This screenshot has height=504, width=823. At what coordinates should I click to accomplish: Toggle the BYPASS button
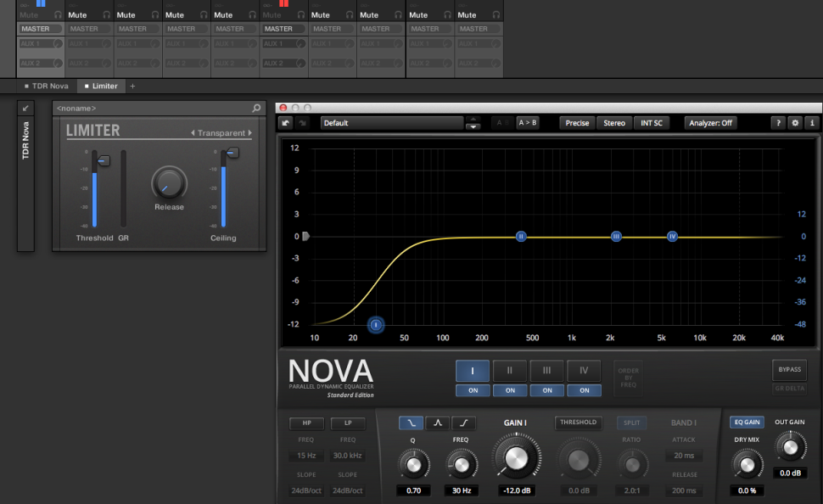coord(788,370)
